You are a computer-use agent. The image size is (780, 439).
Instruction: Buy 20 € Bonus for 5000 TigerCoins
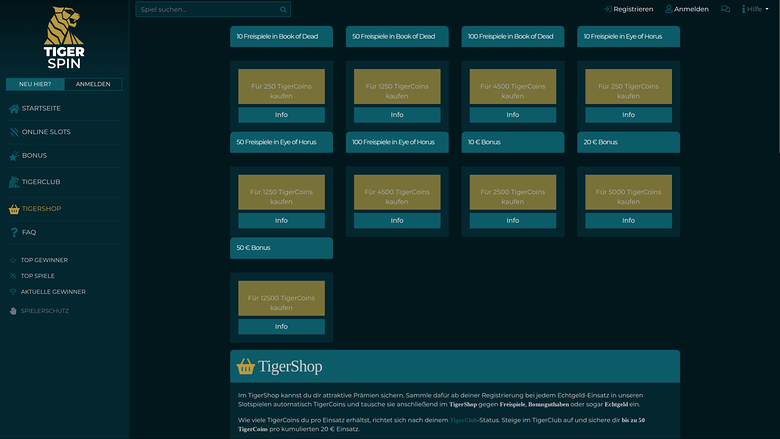[628, 192]
